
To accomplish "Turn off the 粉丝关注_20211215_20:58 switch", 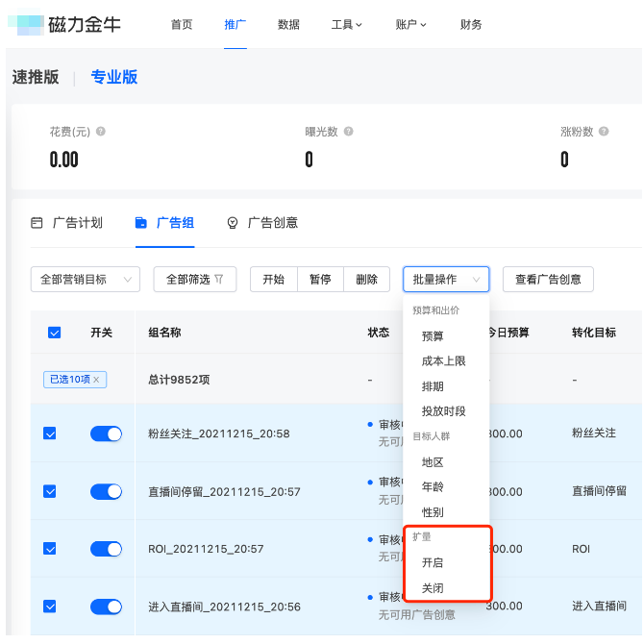I will (106, 433).
